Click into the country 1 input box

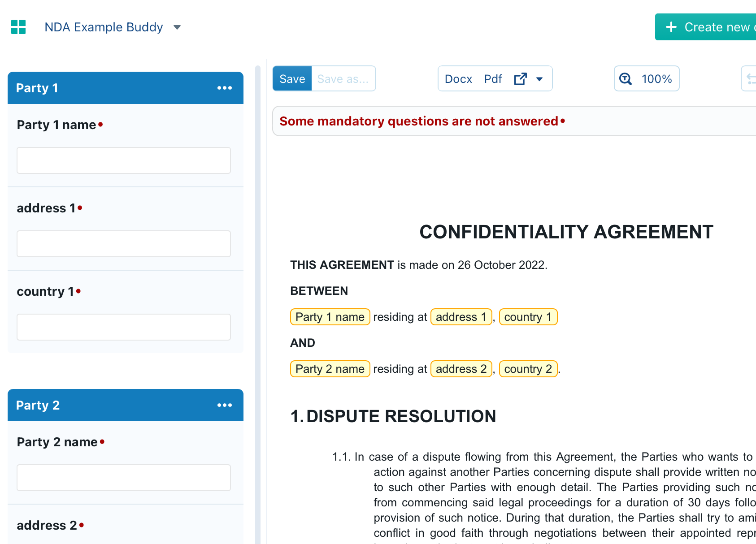(124, 327)
